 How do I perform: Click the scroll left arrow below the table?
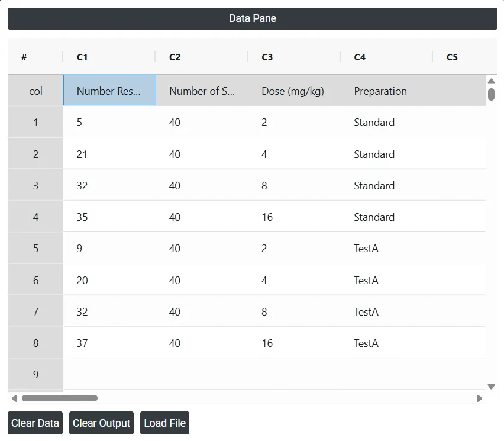pyautogui.click(x=14, y=398)
